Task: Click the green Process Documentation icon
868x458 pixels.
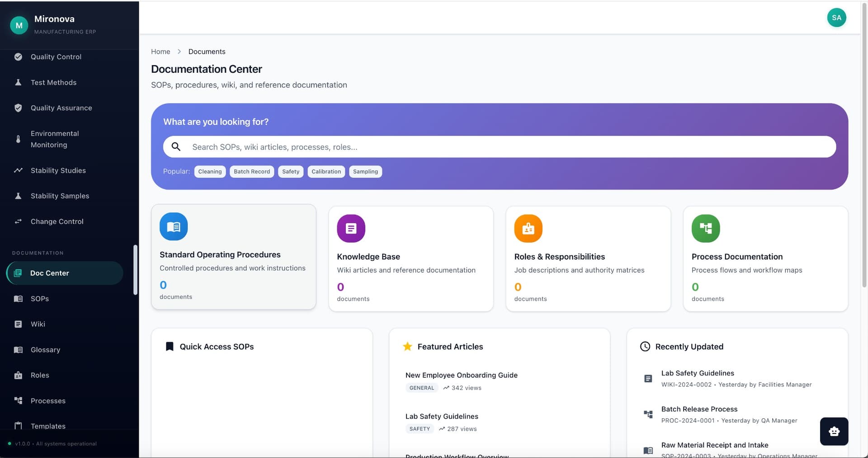Action: [x=706, y=228]
